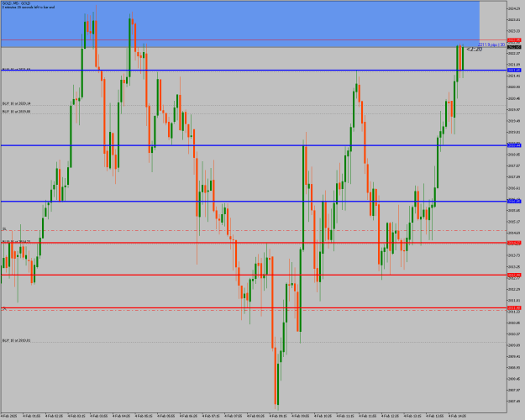The width and height of the screenshot is (525, 420).
Task: Click the black current price tag on axis
Action: pos(514,47)
